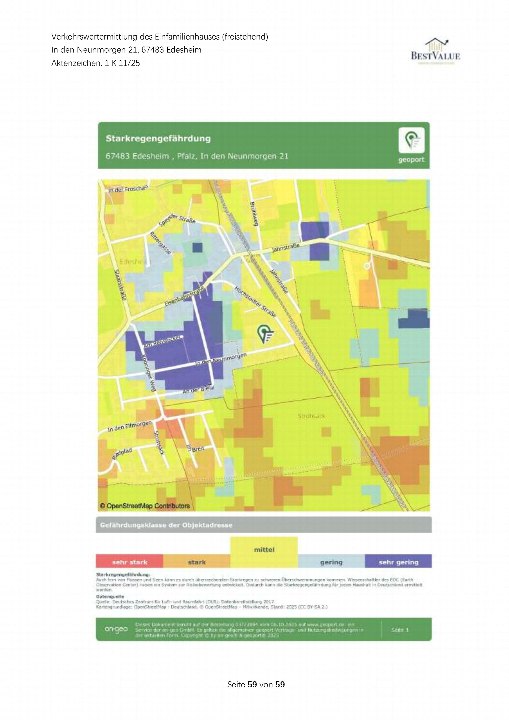
Task: Click the on-geo logo in footer
Action: point(116,630)
